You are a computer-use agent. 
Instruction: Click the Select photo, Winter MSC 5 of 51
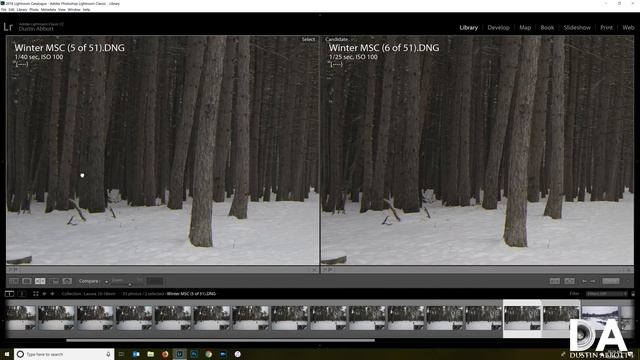click(162, 150)
